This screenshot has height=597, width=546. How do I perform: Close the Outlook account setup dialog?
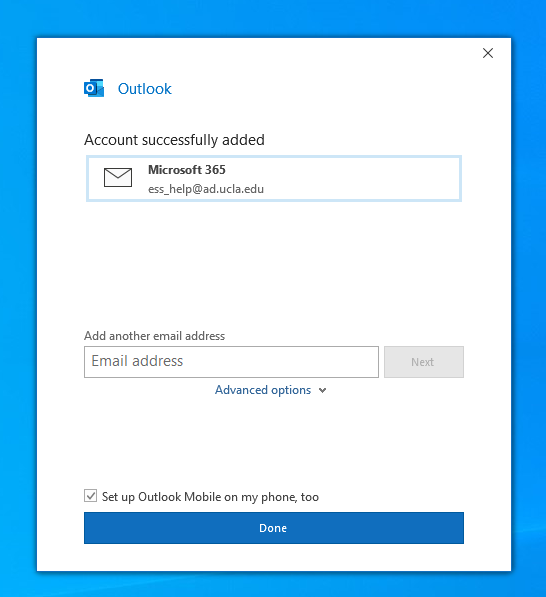click(488, 53)
